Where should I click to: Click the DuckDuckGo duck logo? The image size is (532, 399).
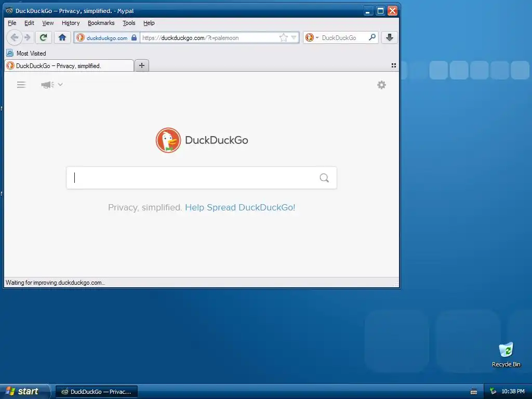[168, 140]
